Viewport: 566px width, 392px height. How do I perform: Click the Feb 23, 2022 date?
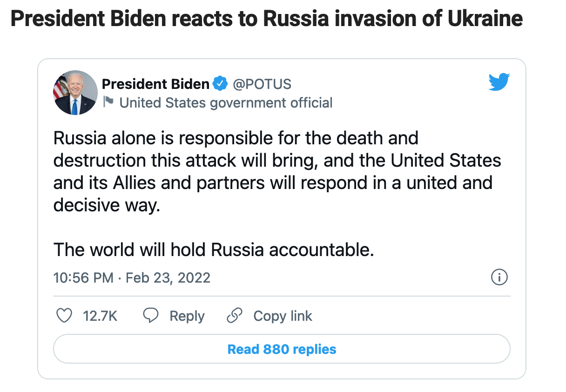click(168, 278)
